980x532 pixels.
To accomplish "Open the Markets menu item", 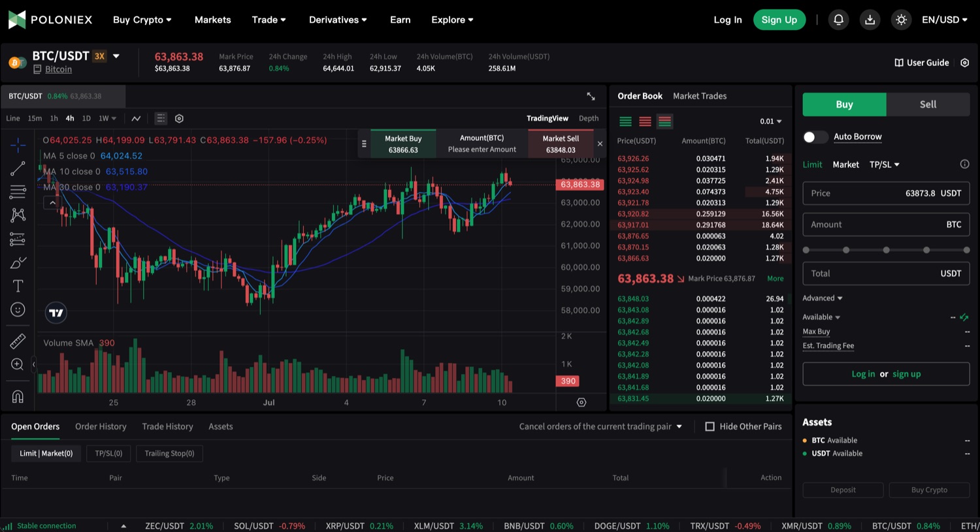I will 213,20.
